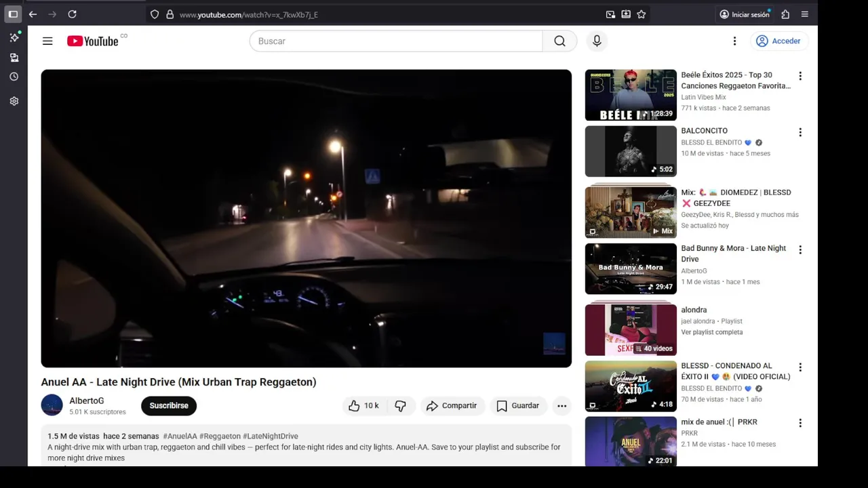This screenshot has width=868, height=488.
Task: Reload the current page
Action: 72,14
